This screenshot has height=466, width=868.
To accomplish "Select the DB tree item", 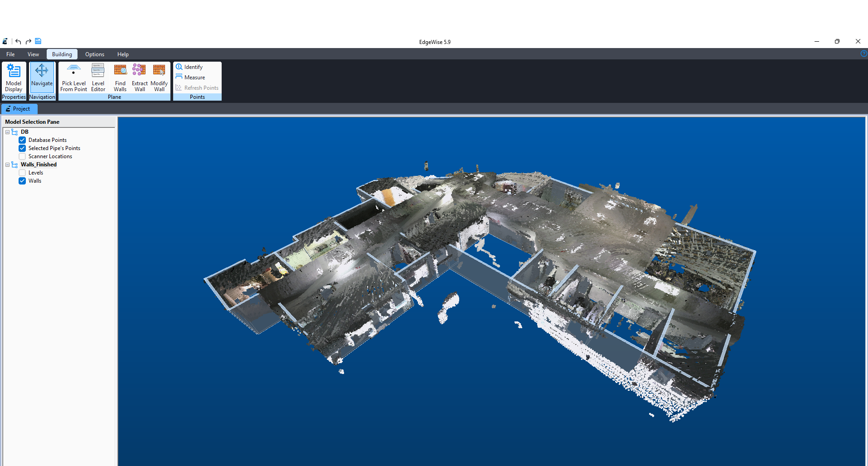I will click(x=24, y=132).
